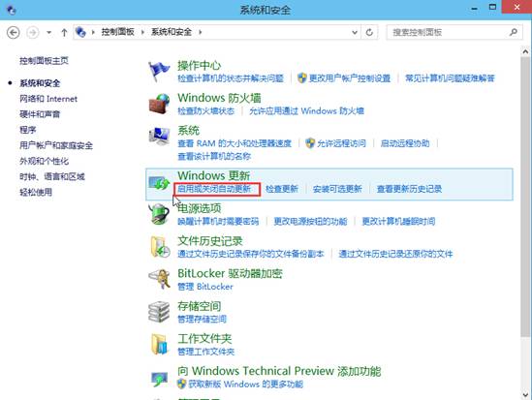
Task: Select 硬件和声音 in the sidebar
Action: click(x=40, y=114)
